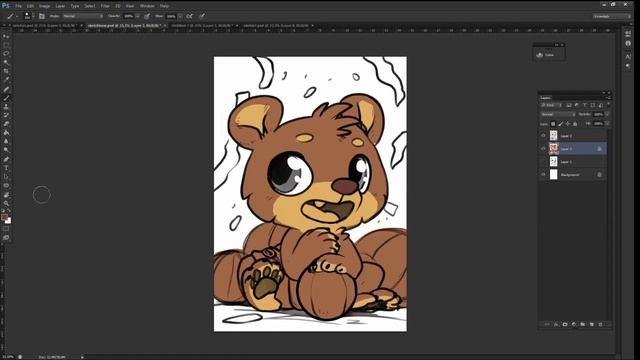Open layer filter Kind dropdown

click(551, 105)
